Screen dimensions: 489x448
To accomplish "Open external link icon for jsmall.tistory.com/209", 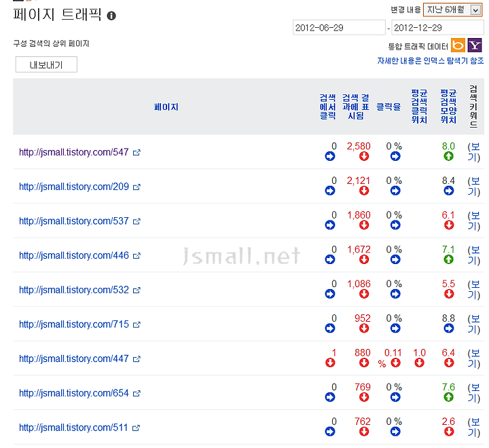I will point(137,187).
